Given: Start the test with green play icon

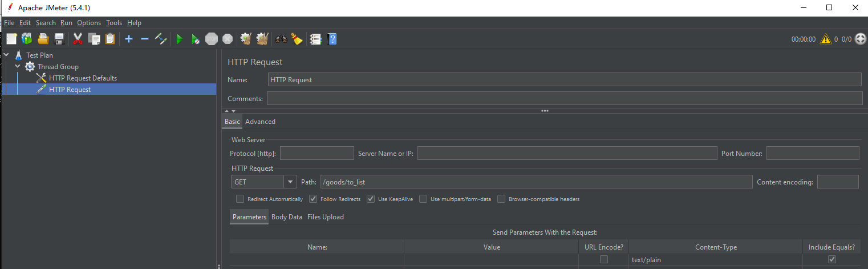Looking at the screenshot, I should (179, 39).
